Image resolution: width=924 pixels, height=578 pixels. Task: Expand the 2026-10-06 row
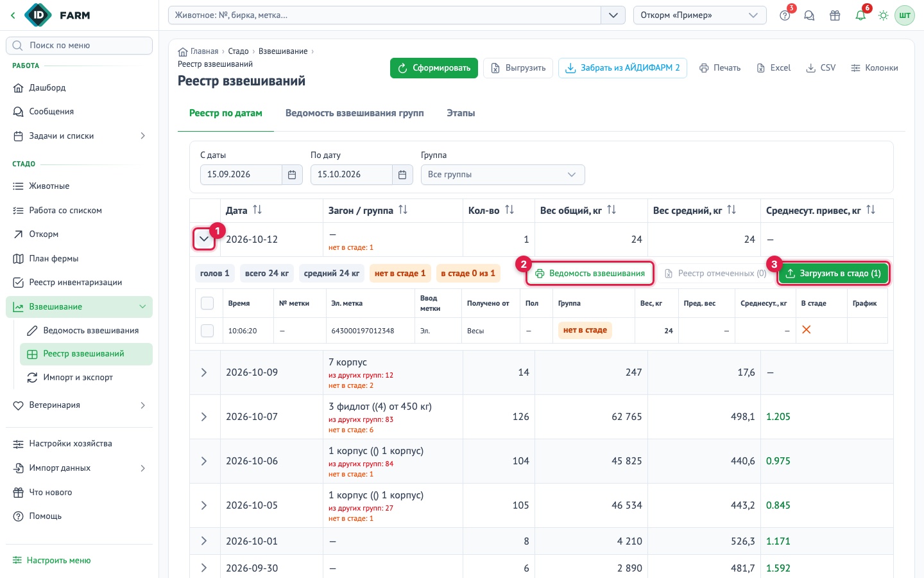[204, 461]
